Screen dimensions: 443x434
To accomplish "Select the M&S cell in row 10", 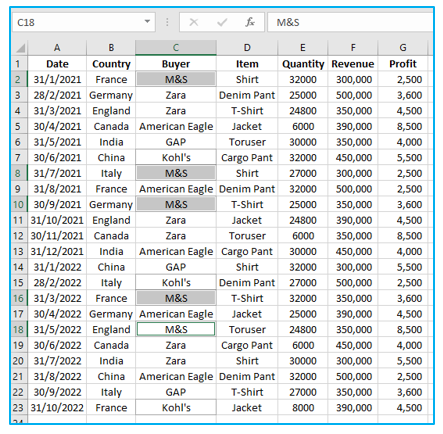I will 176,204.
